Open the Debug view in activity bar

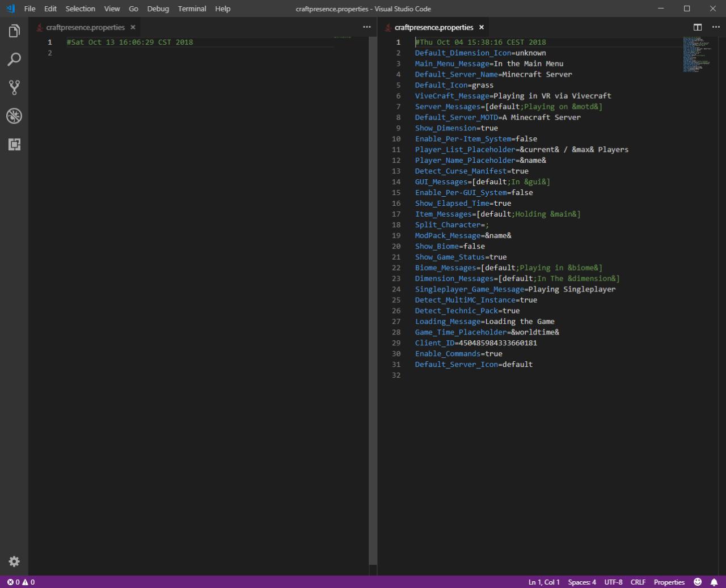click(14, 116)
